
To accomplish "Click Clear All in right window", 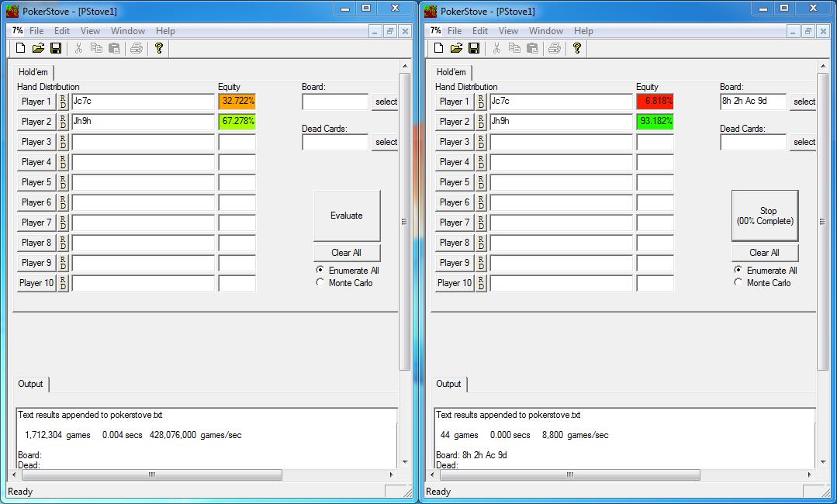I will 764,253.
